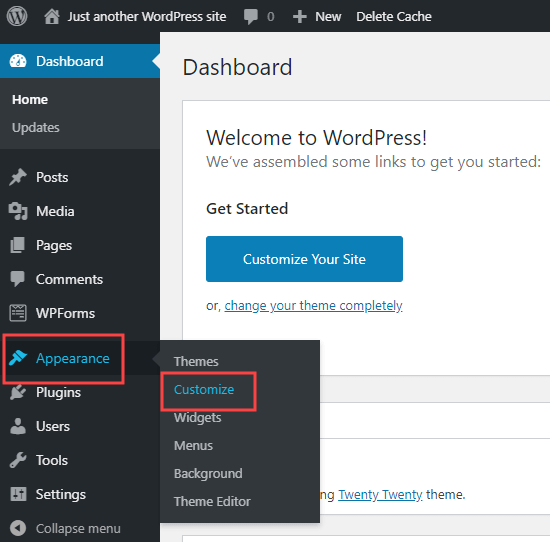The height and width of the screenshot is (542, 550).
Task: Open Widgets in Appearance submenu
Action: point(197,418)
